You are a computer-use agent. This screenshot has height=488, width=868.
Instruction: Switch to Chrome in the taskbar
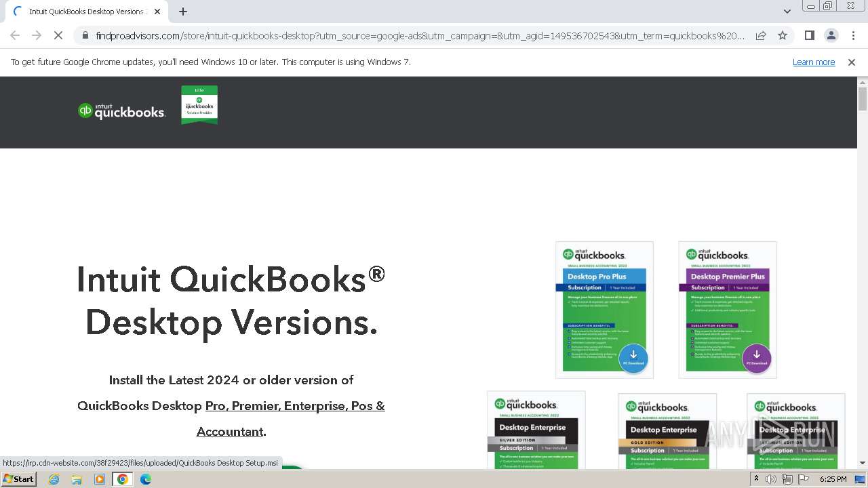123,479
